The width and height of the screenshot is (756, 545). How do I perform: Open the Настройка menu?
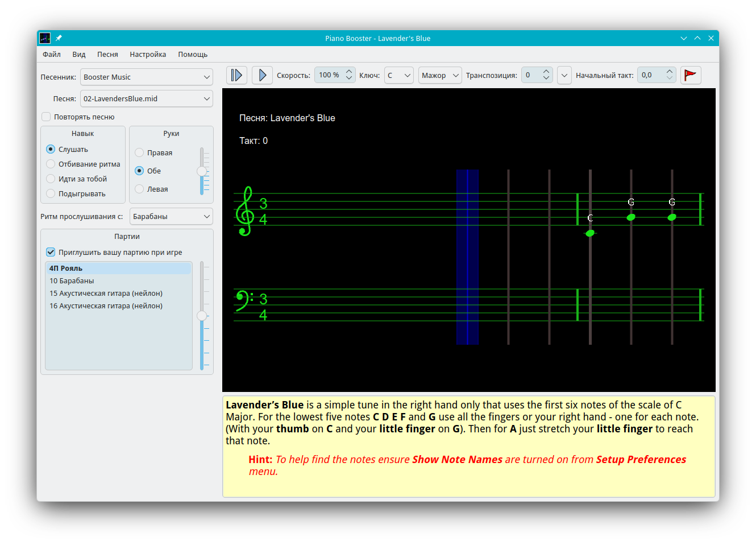click(148, 55)
